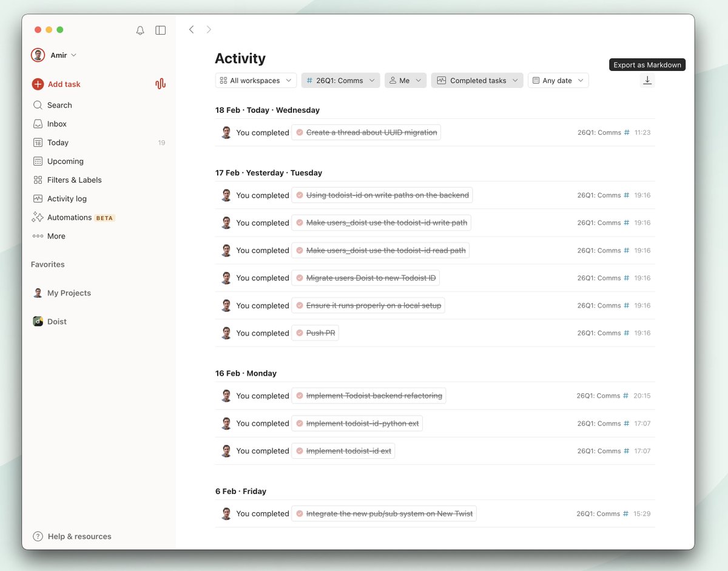Click the '16 Feb · Monday' date heading

point(246,373)
